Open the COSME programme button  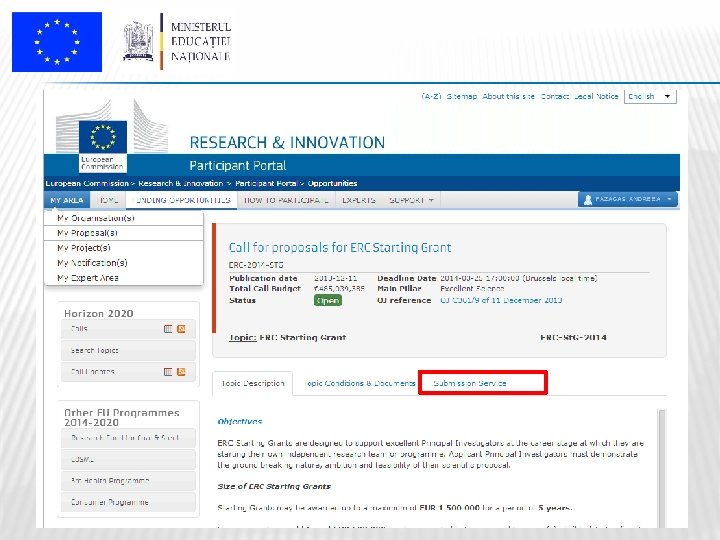128,459
